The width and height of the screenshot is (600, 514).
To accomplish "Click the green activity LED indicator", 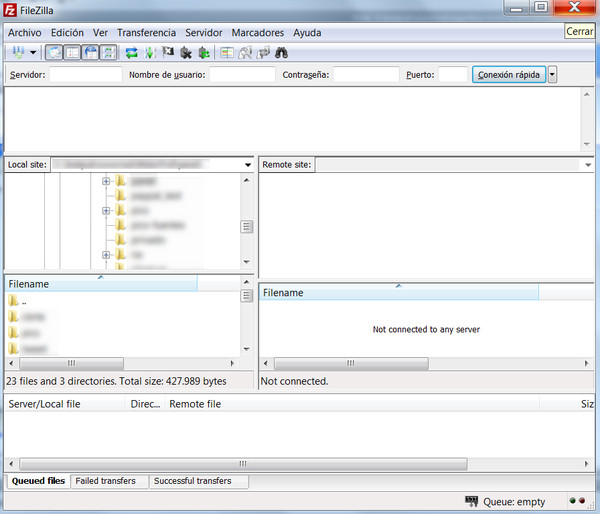I will pyautogui.click(x=572, y=501).
